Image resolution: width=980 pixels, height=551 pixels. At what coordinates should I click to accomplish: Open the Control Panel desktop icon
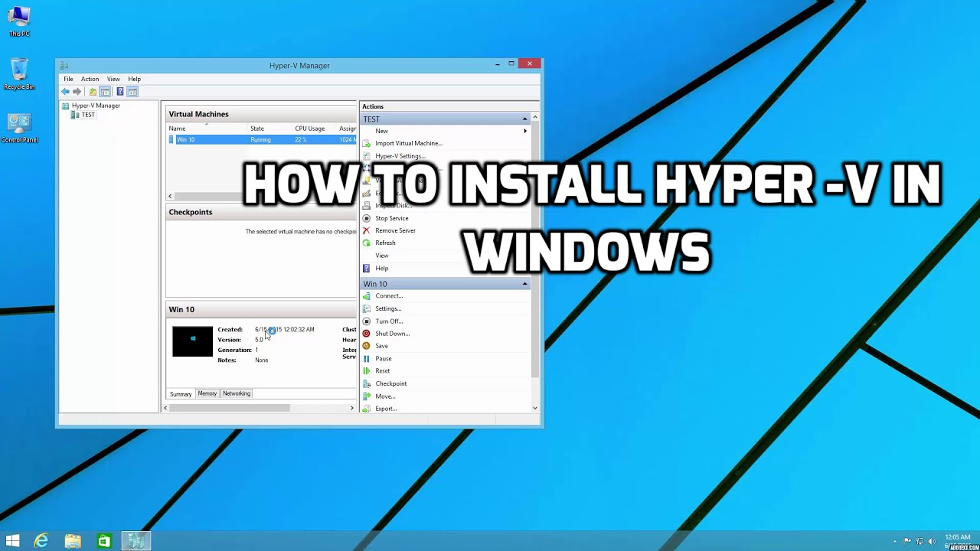pos(19,128)
